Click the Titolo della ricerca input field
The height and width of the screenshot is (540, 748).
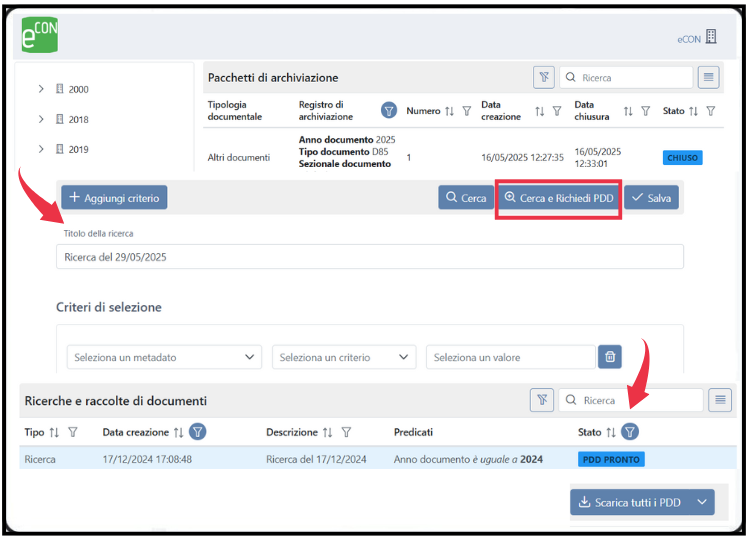369,257
